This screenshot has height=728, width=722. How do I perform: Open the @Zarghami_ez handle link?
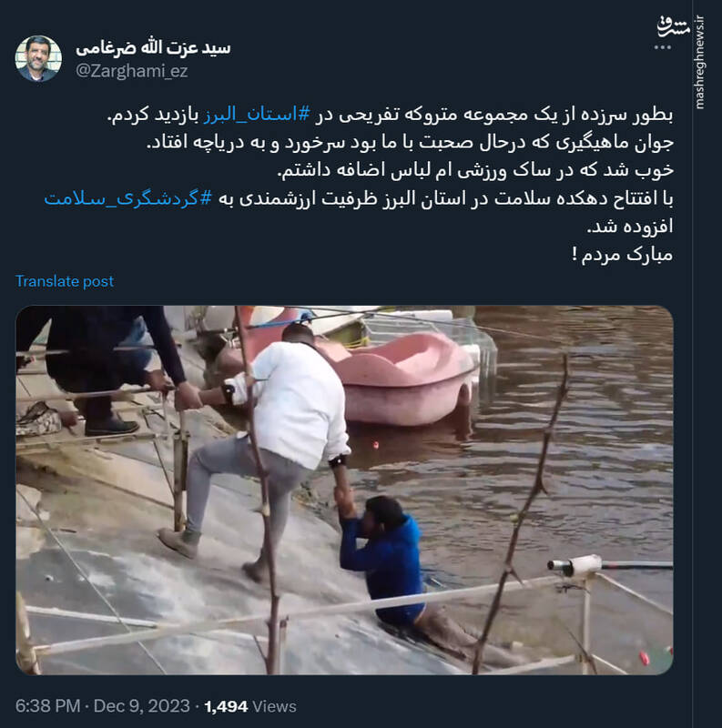coord(131,71)
